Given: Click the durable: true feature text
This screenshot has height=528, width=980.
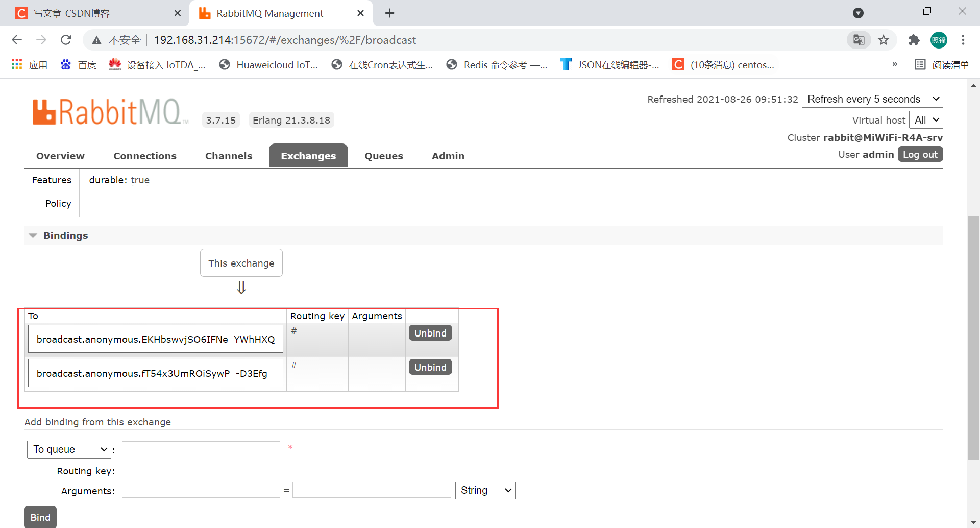Looking at the screenshot, I should tap(119, 180).
